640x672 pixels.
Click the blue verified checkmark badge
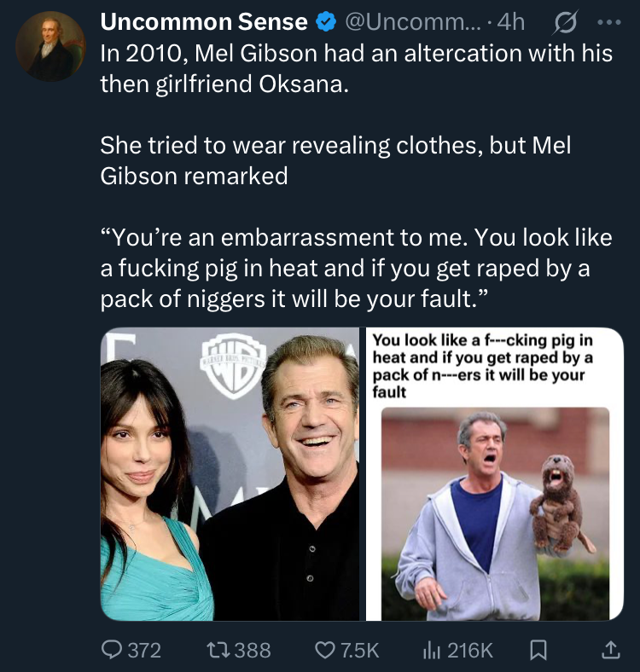coord(327,22)
